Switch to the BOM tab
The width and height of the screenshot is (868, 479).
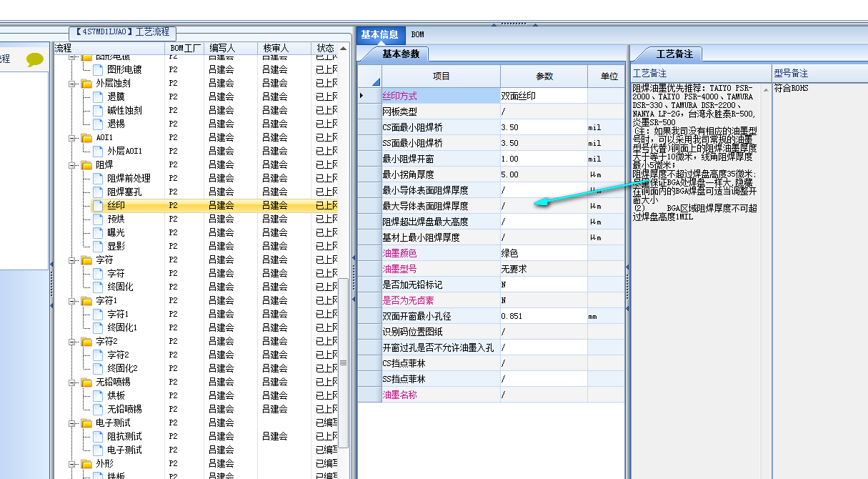coord(417,34)
